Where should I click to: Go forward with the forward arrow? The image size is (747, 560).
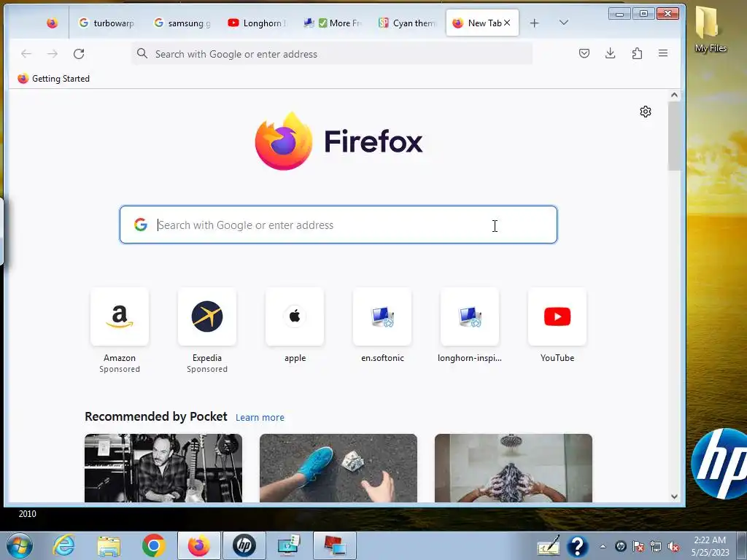point(53,54)
